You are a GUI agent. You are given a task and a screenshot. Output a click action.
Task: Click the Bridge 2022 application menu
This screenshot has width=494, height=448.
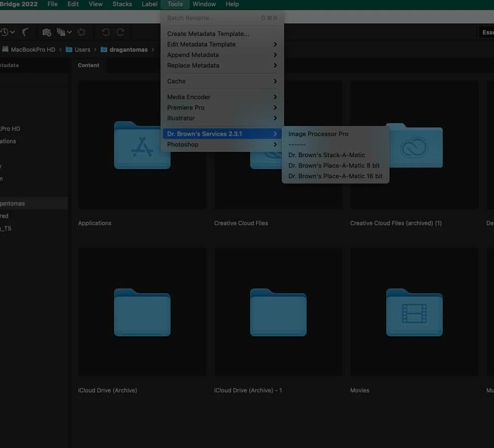[19, 4]
